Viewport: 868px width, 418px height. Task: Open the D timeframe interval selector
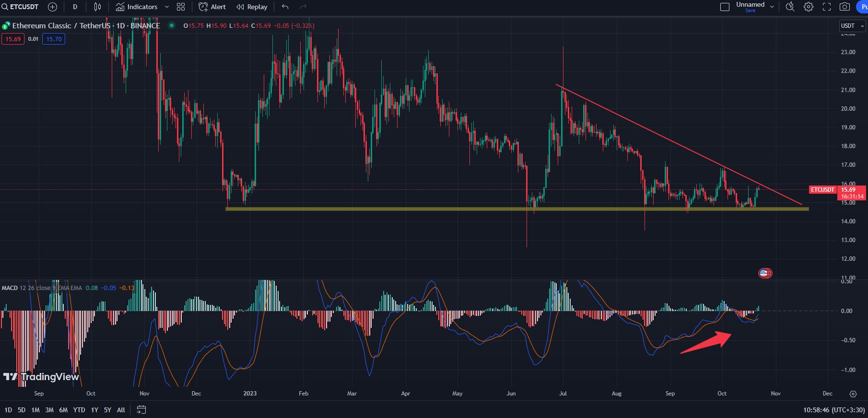75,7
